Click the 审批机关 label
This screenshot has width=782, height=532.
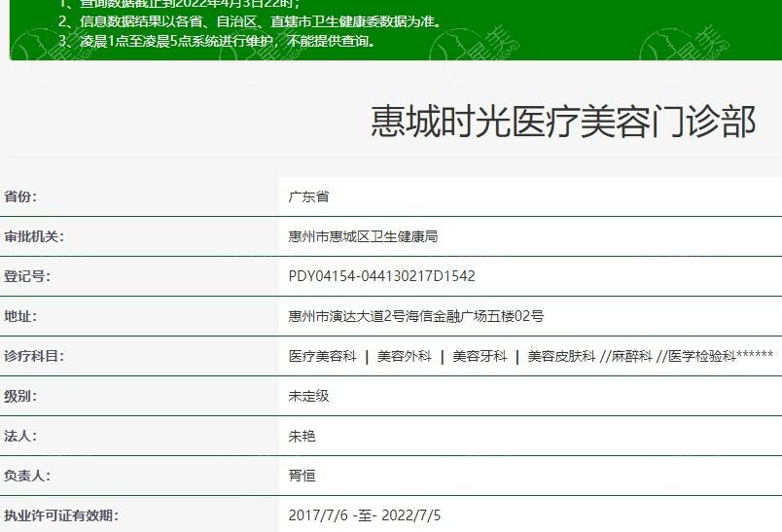(34, 236)
